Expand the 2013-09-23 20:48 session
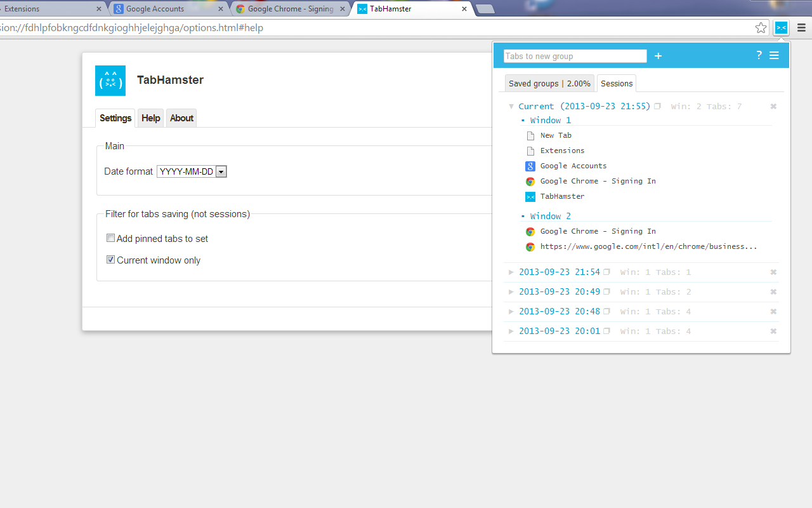Image resolution: width=812 pixels, height=508 pixels. pos(511,312)
